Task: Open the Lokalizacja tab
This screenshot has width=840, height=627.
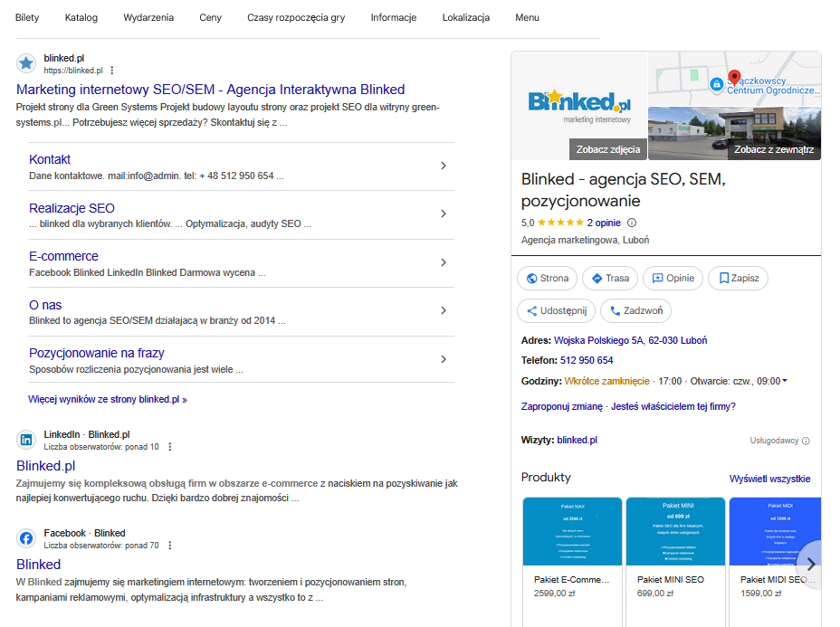Action: (x=466, y=18)
